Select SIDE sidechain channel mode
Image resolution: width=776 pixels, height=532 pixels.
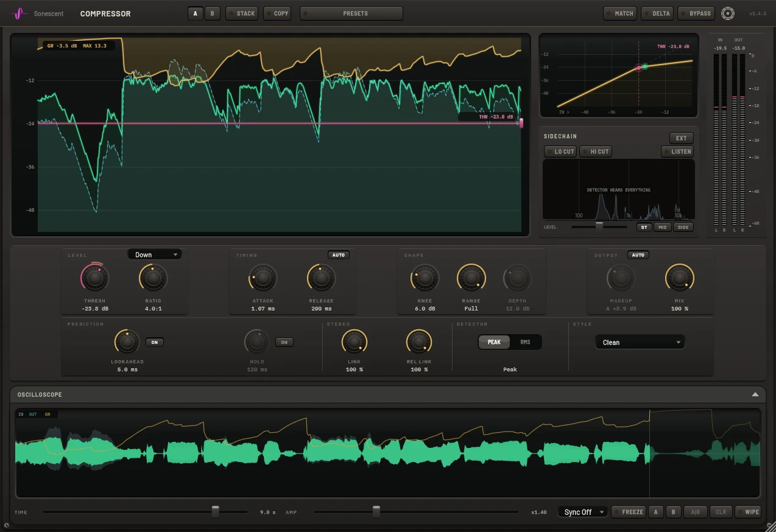click(x=683, y=227)
